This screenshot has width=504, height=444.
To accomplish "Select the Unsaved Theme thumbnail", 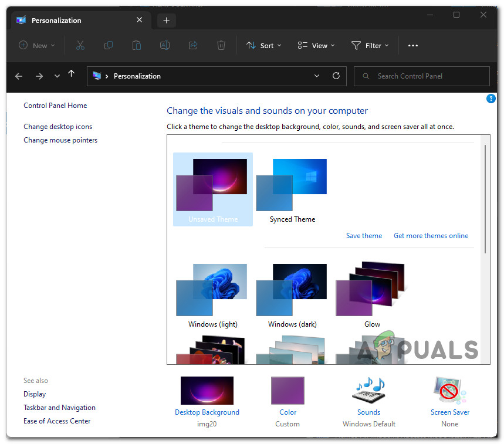I will pyautogui.click(x=213, y=189).
